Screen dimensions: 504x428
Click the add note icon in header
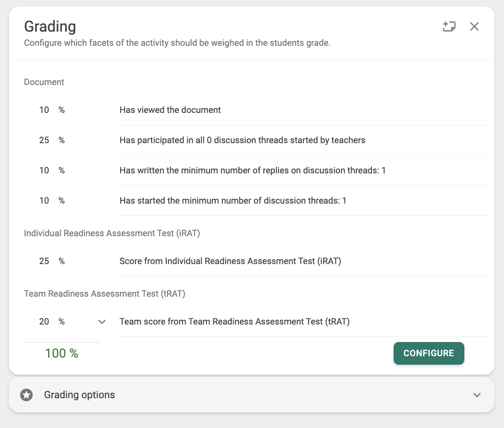tap(449, 26)
